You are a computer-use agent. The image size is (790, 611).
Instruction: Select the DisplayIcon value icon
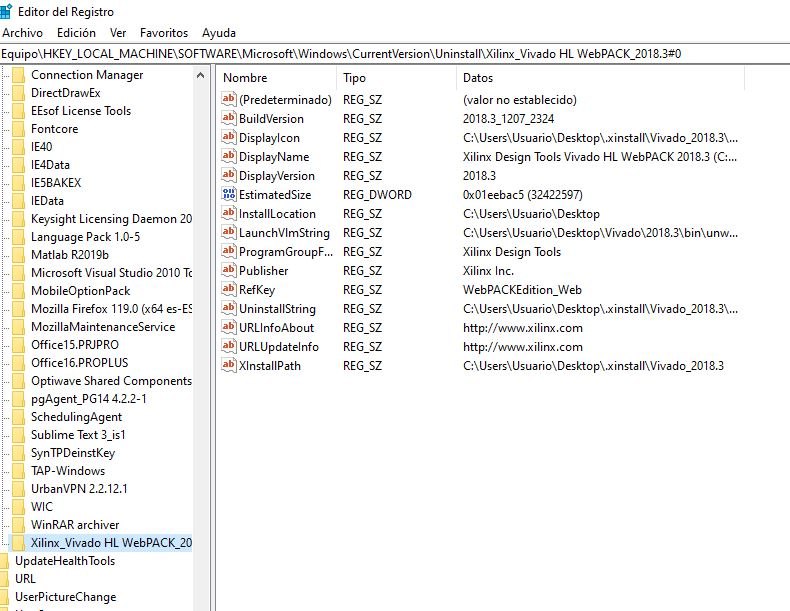click(228, 138)
